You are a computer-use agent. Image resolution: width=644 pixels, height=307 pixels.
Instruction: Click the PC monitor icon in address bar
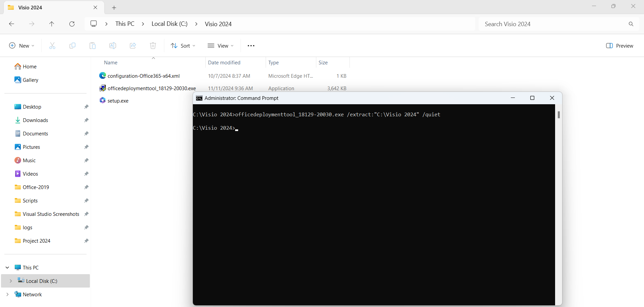[x=94, y=24]
